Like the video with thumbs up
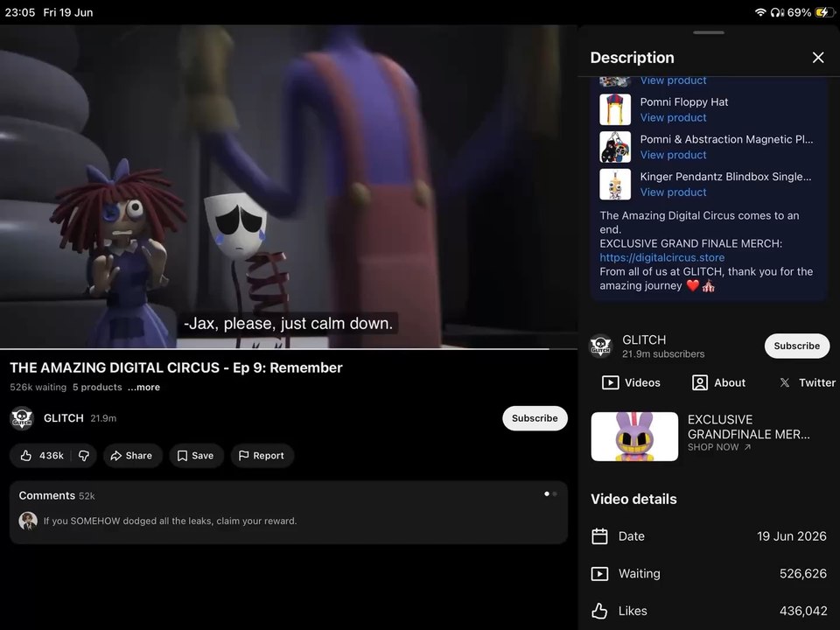The height and width of the screenshot is (630, 840). (x=42, y=455)
